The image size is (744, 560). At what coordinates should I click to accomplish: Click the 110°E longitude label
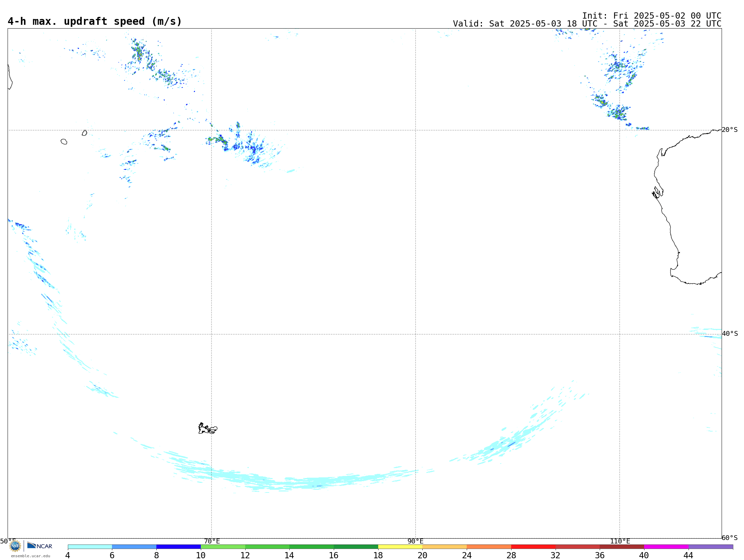620,541
